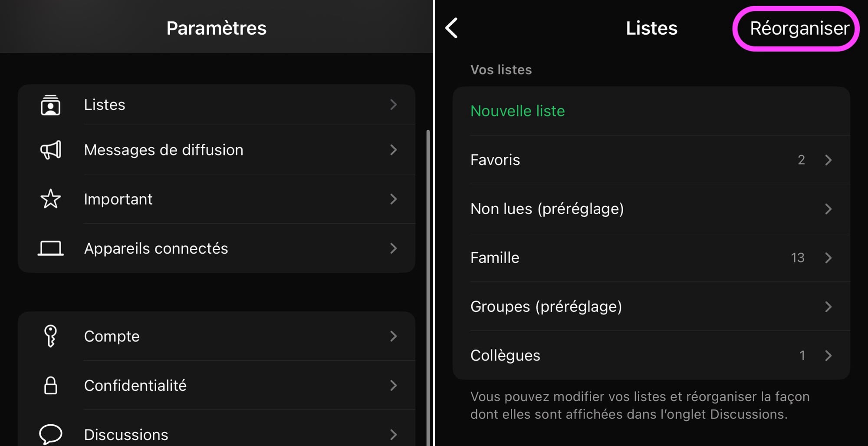
Task: Click the Listes contact-card icon
Action: point(50,105)
